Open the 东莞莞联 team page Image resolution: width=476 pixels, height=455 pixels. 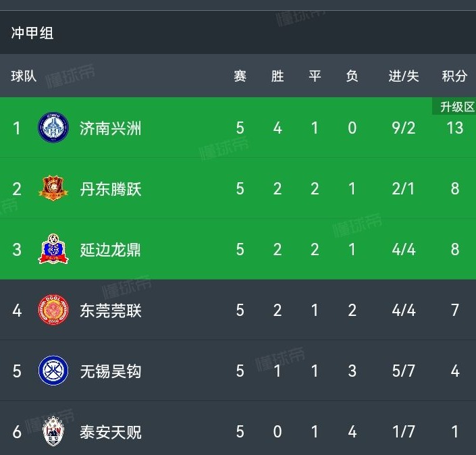click(x=111, y=311)
